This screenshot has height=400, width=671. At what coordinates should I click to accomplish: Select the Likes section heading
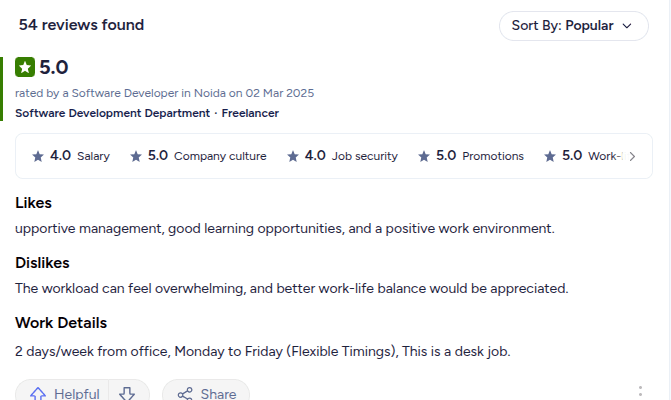[x=34, y=203]
